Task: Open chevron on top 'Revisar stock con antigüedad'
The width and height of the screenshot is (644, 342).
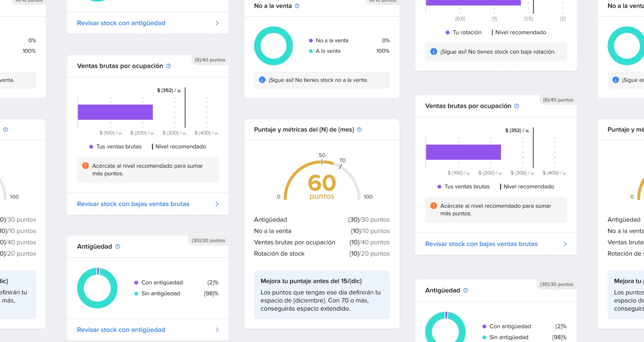Action: coord(217,23)
